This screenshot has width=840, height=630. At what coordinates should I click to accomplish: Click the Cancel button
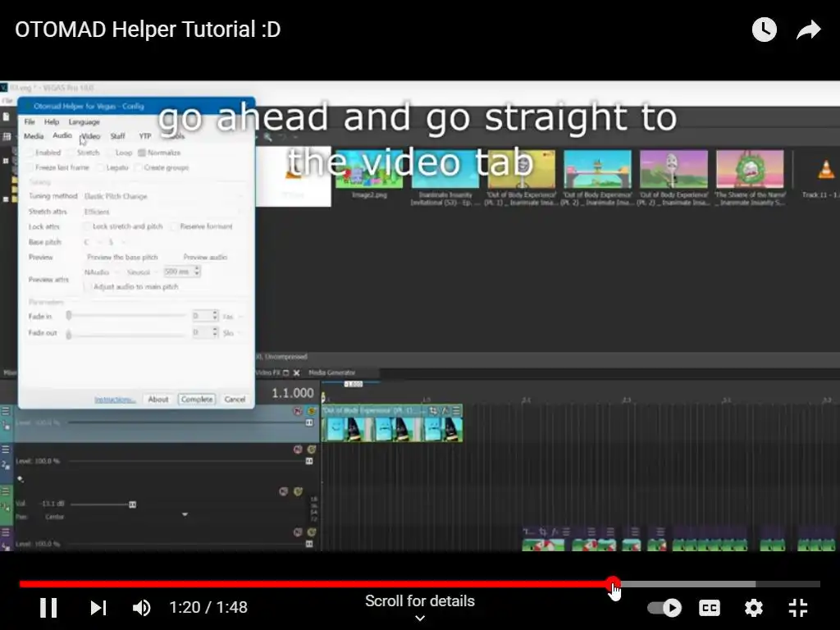pyautogui.click(x=235, y=399)
